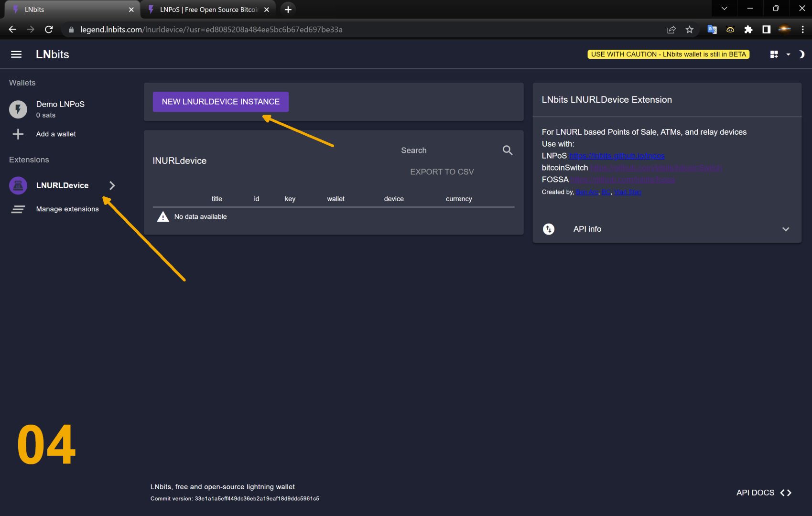The height and width of the screenshot is (516, 812).
Task: Sort table by the wallet column header
Action: point(336,199)
